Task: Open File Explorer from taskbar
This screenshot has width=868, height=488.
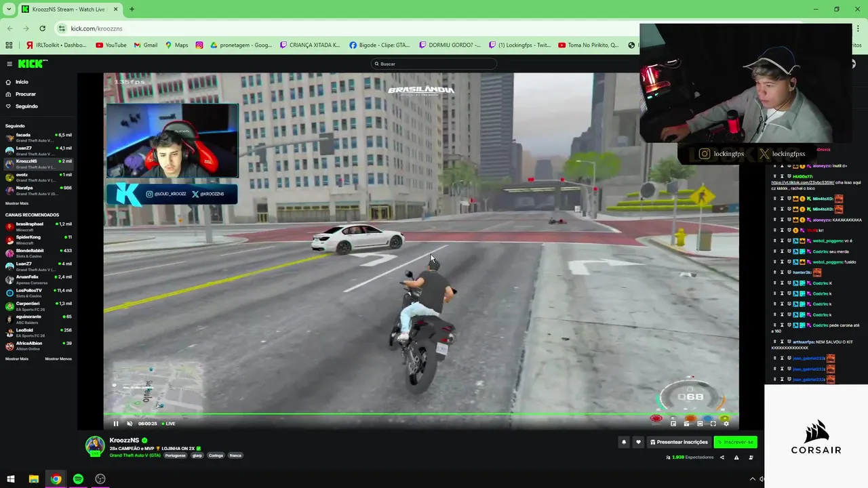Action: tap(33, 479)
